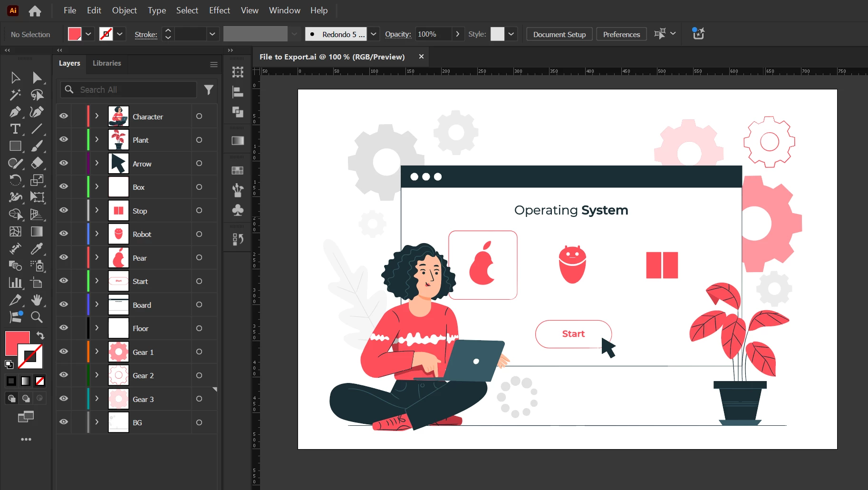This screenshot has height=490, width=868.
Task: Select the Column Graph tool
Action: (15, 283)
